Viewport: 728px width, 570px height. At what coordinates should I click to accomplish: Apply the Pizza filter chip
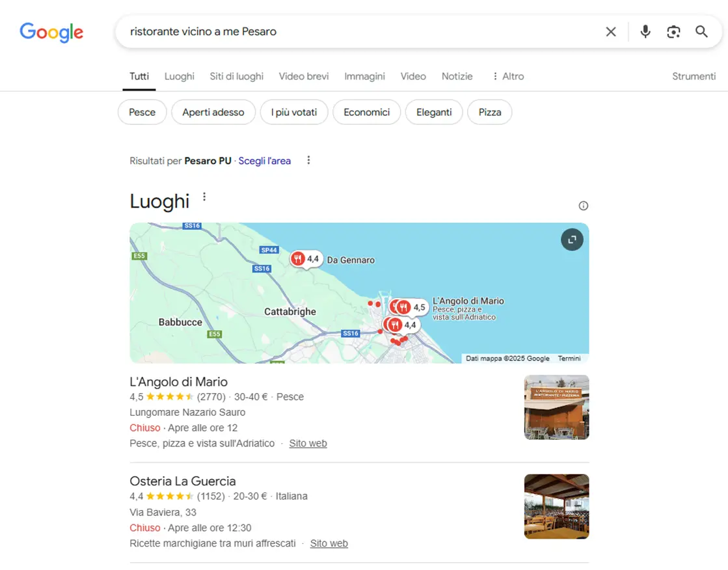pyautogui.click(x=489, y=112)
